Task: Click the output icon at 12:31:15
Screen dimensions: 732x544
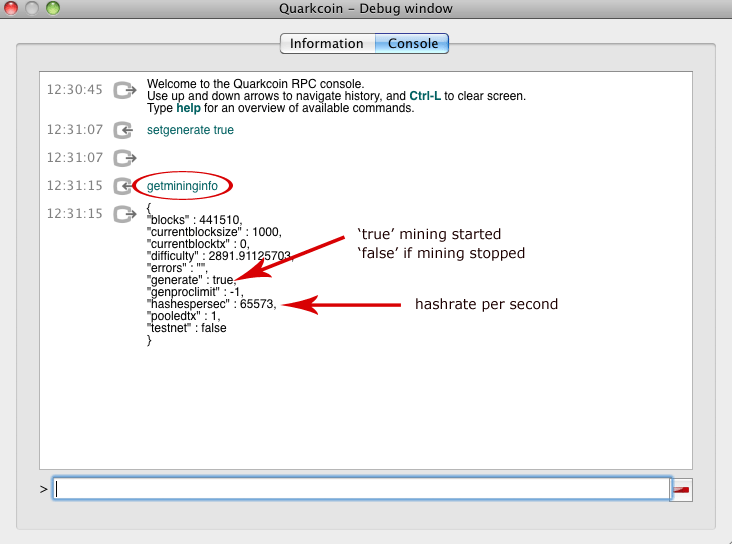Action: (125, 214)
